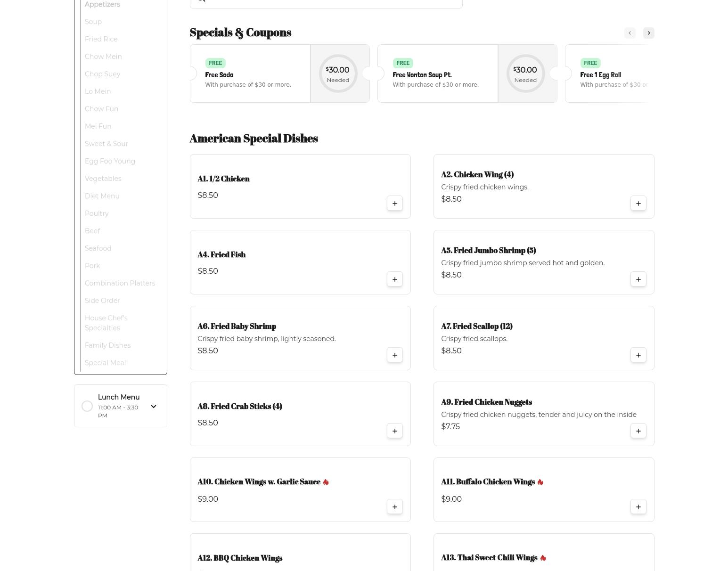Add A9. Fried Chicken Nuggets to cart
The image size is (728, 571).
(638, 431)
